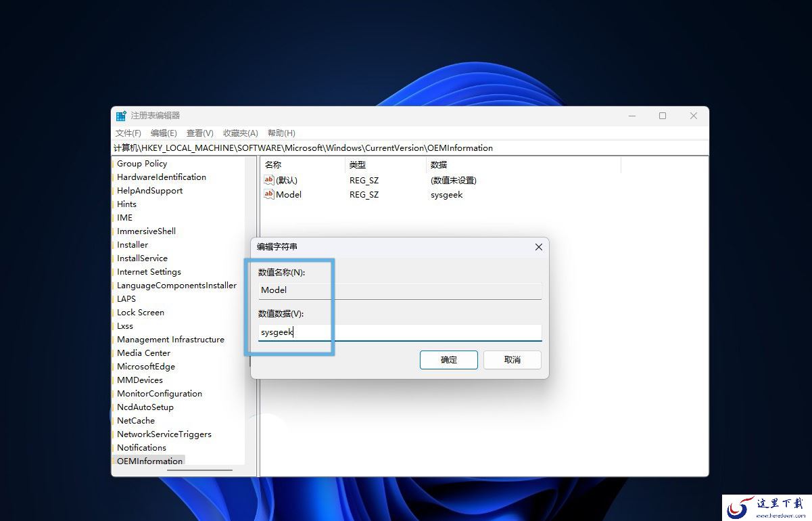This screenshot has height=521, width=812.
Task: Select the Model string value icon
Action: click(x=269, y=194)
